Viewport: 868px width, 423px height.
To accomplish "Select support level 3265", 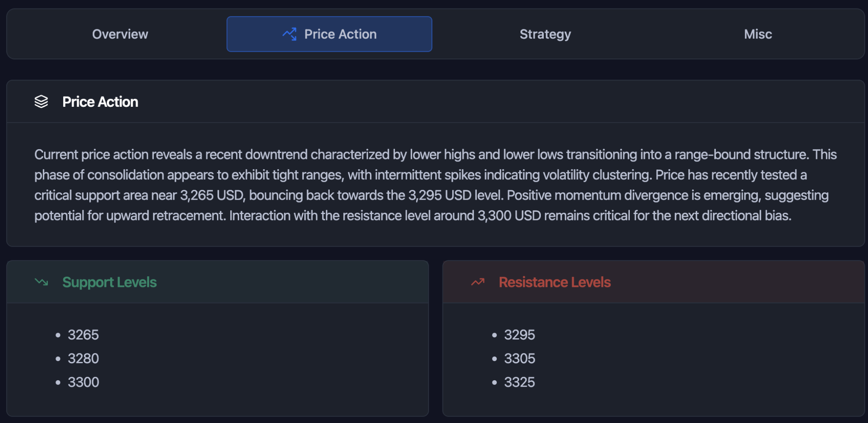I will click(x=83, y=335).
